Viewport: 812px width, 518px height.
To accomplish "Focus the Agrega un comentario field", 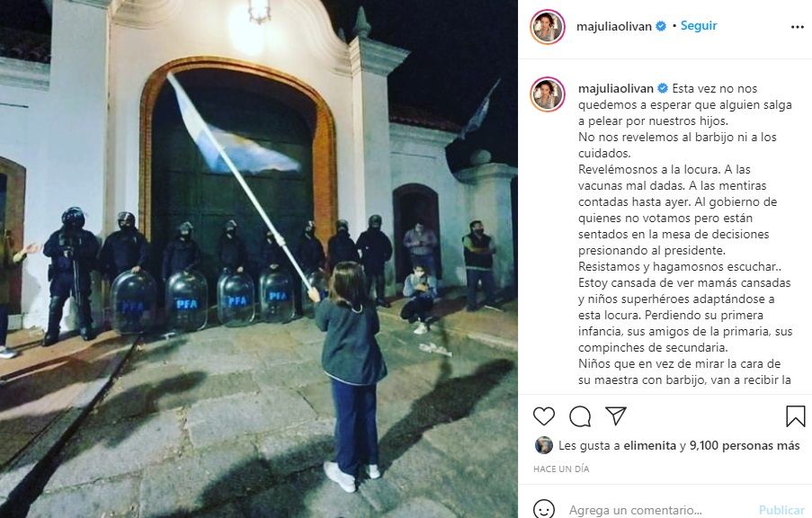I will click(657, 510).
